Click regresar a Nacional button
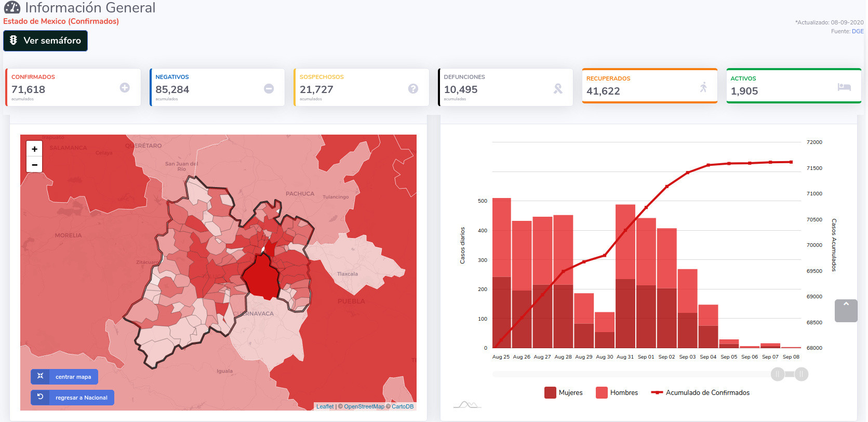 (x=72, y=398)
